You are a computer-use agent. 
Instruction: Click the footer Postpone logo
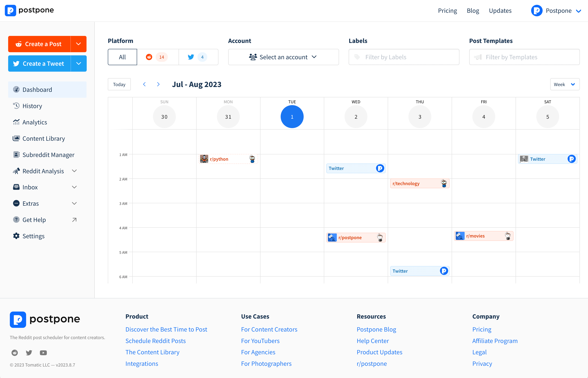(x=45, y=319)
